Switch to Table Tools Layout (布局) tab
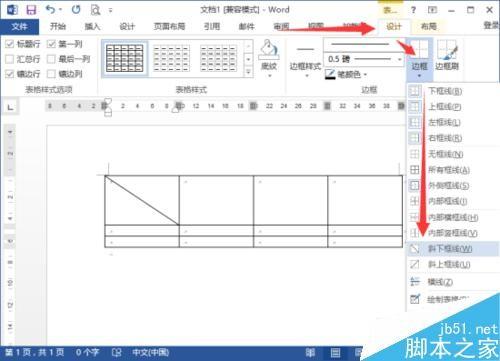The height and width of the screenshot is (361, 500). coord(428,26)
